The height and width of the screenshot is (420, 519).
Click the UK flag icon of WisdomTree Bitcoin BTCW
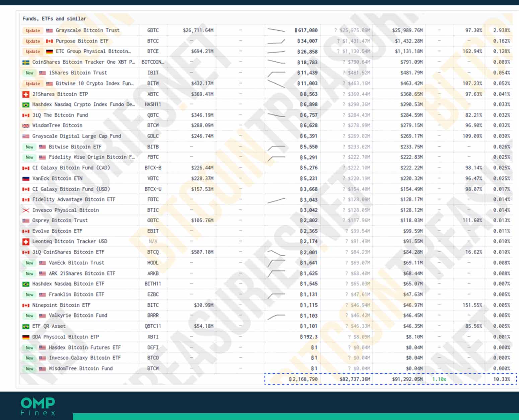coord(26,126)
